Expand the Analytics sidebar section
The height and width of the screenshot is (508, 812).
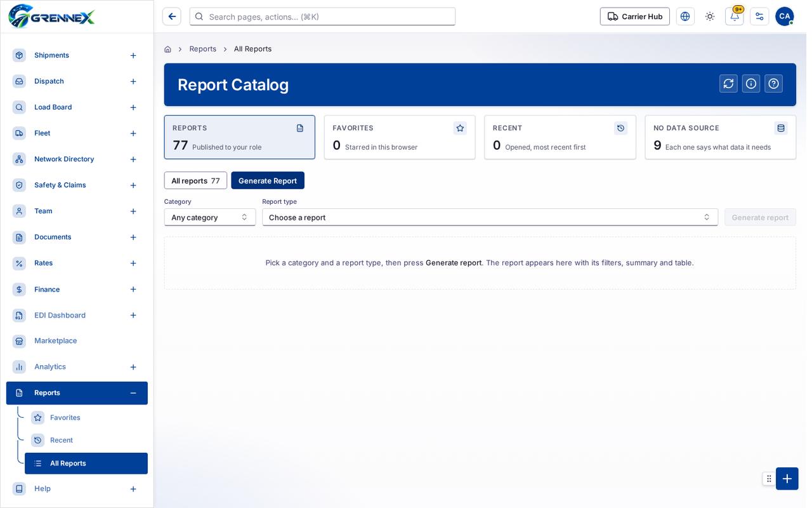coord(133,367)
